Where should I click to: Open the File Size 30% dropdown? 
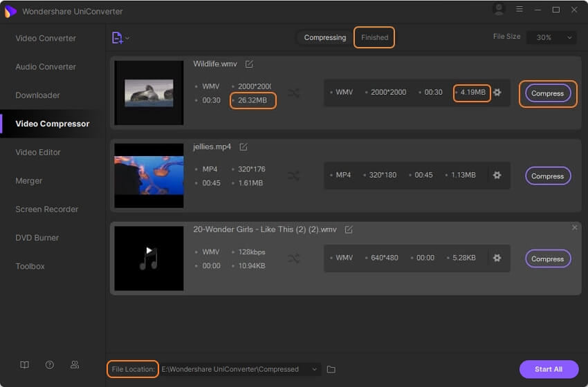(x=551, y=37)
